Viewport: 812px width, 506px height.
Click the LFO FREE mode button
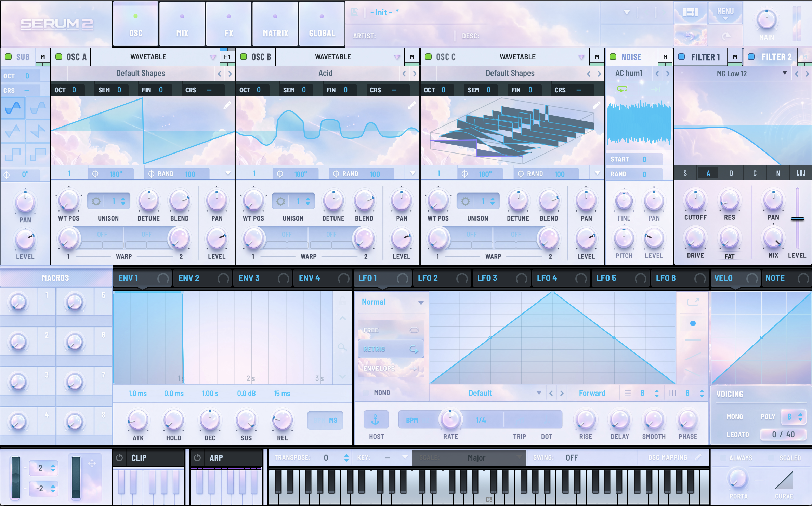(391, 330)
